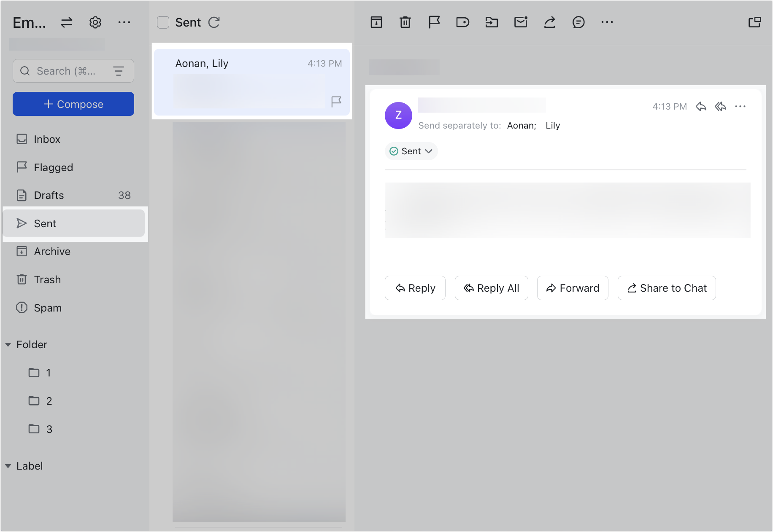Viewport: 773px width, 532px height.
Task: Flag the selected email
Action: point(434,22)
